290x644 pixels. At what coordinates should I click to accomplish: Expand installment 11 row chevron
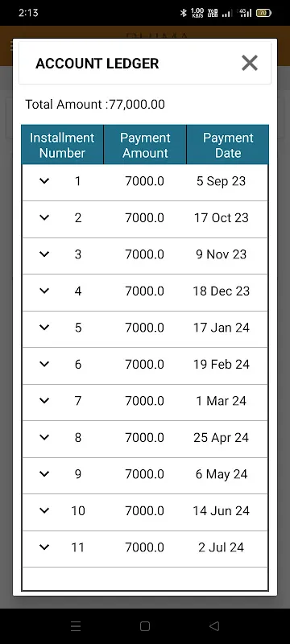[x=44, y=547]
